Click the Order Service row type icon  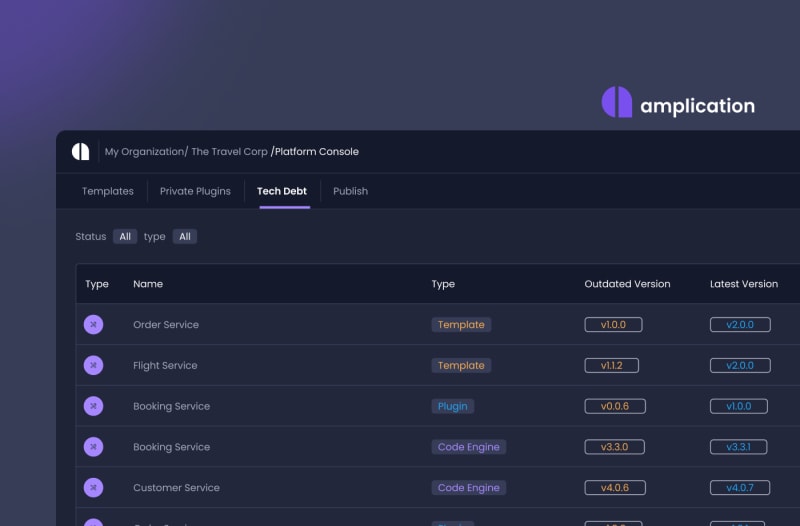(93, 324)
